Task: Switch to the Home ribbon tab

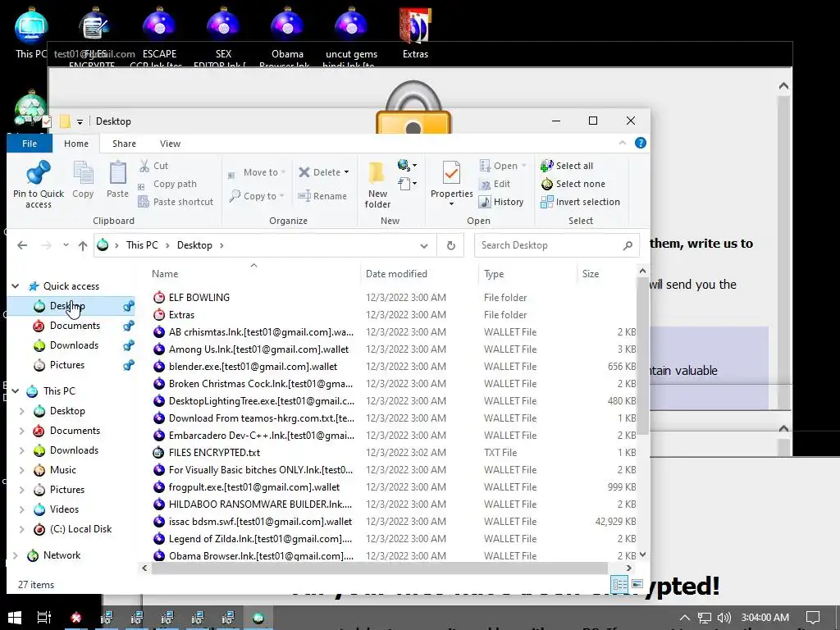Action: (76, 144)
